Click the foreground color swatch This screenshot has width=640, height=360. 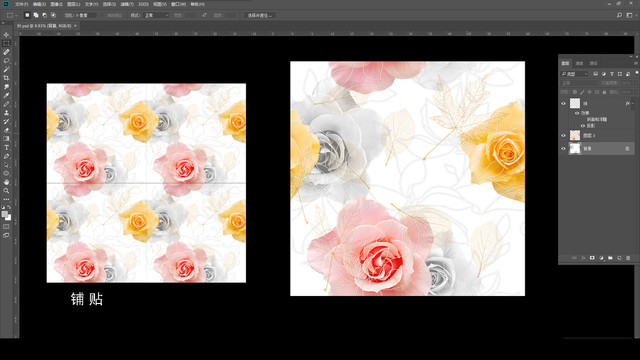point(4,214)
